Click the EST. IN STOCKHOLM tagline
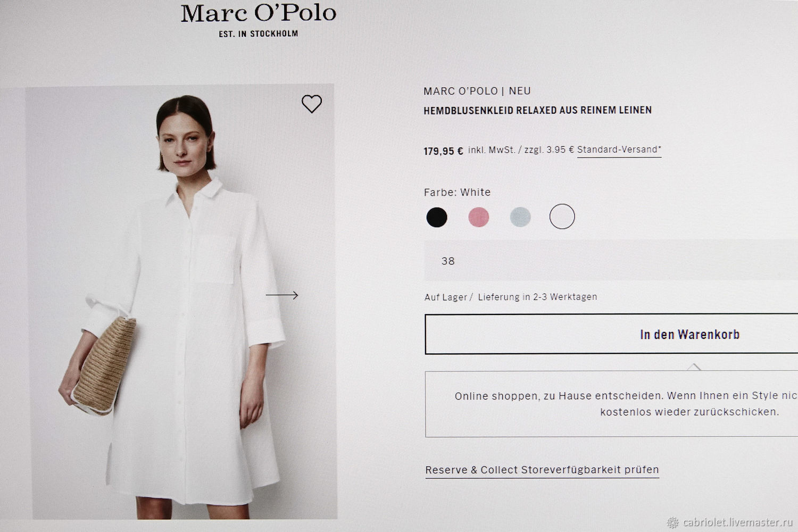Image resolution: width=798 pixels, height=532 pixels. pyautogui.click(x=259, y=34)
